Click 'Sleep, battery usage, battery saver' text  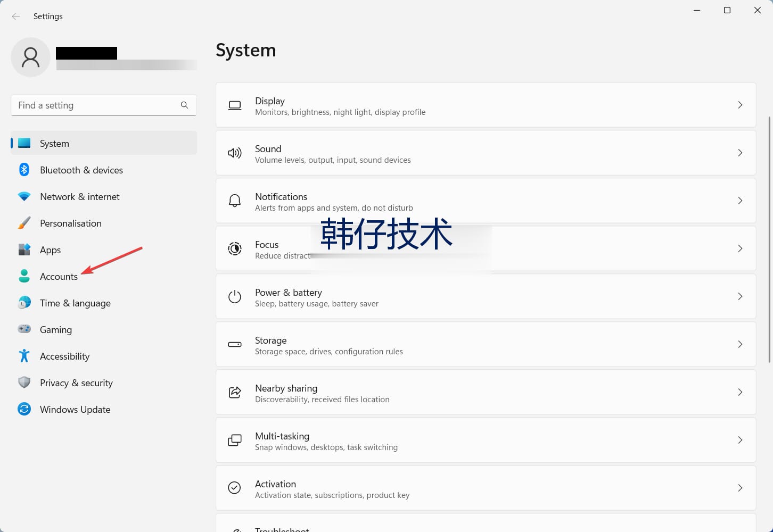pos(317,304)
